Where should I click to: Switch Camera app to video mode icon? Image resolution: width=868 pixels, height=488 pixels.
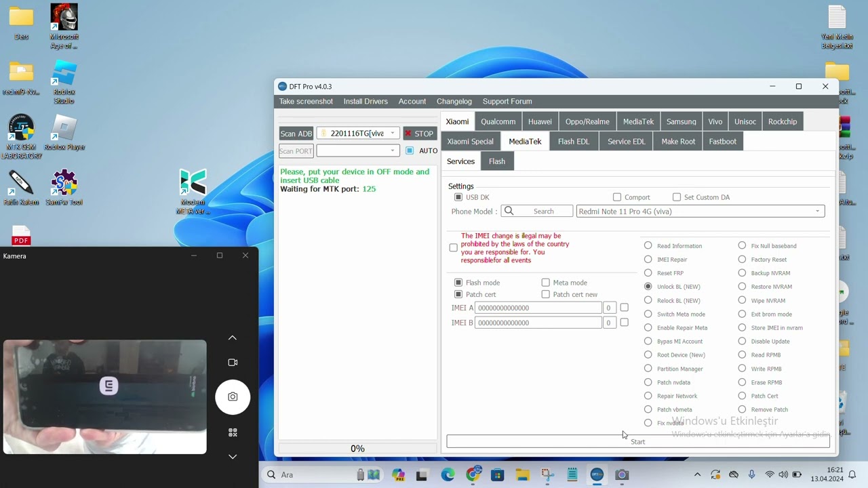click(x=233, y=363)
